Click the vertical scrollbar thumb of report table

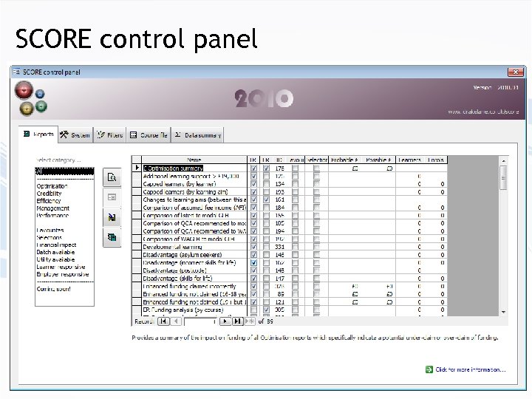[503, 178]
